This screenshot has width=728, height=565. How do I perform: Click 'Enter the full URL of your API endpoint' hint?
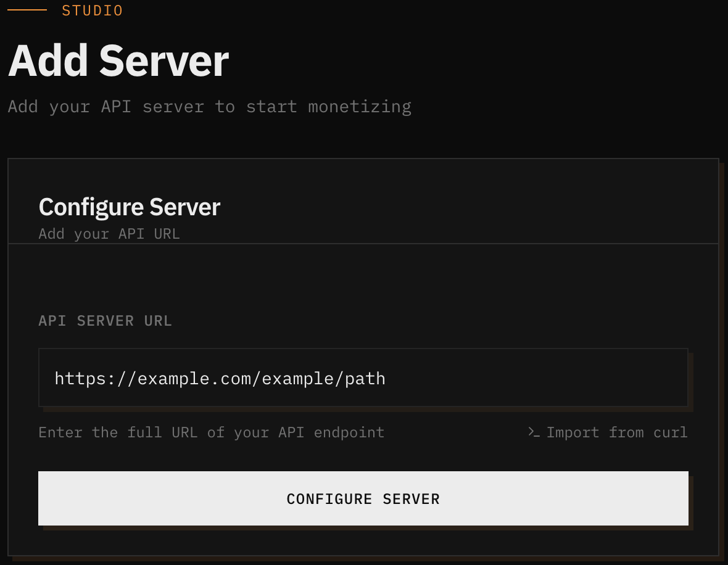[x=211, y=432]
